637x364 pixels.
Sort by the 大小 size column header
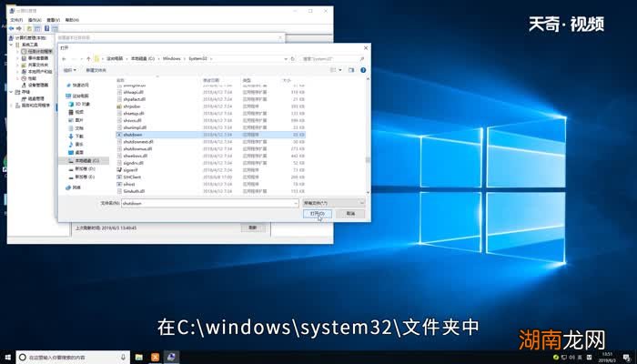[x=287, y=80]
